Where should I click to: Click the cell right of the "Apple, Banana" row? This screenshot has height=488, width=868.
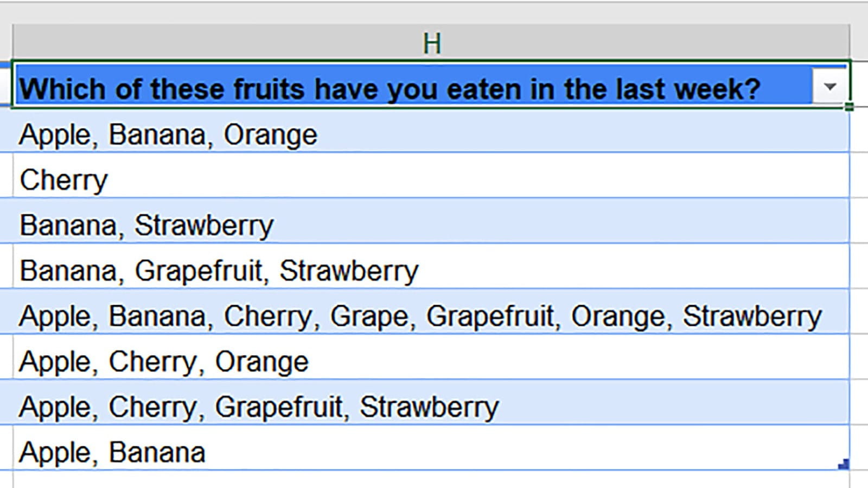pyautogui.click(x=859, y=452)
